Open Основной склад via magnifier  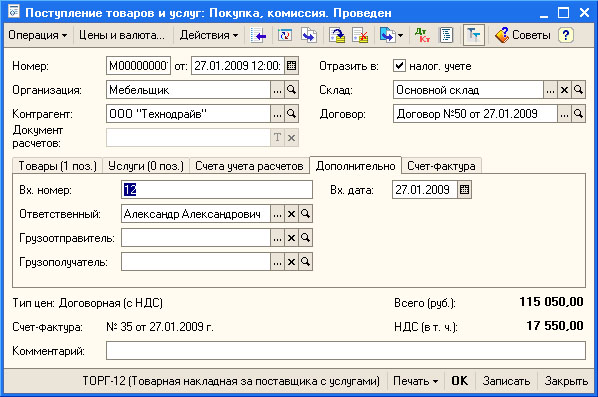pyautogui.click(x=579, y=90)
